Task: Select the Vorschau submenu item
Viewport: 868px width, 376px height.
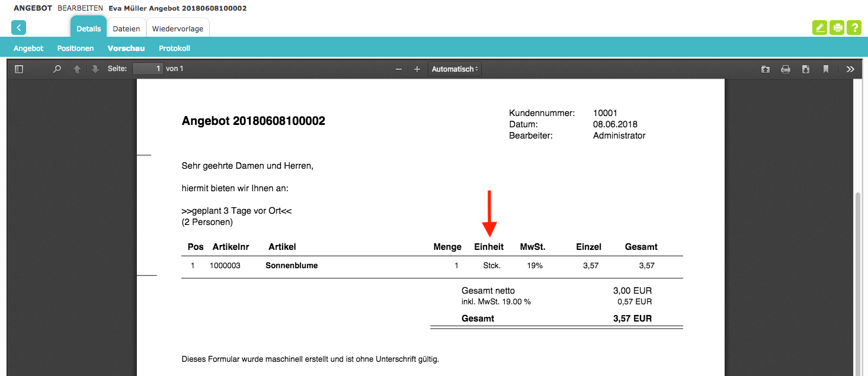Action: pos(126,49)
